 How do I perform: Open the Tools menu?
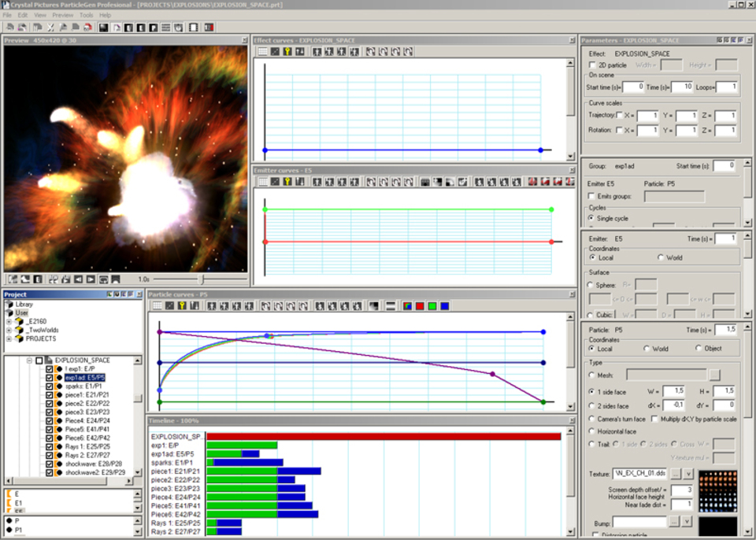[86, 15]
